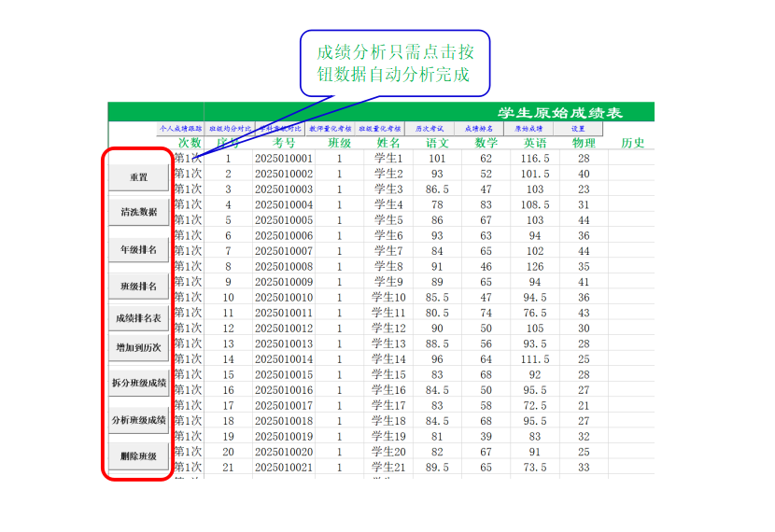This screenshot has height=532, width=775.
Task: Select the 数学 column header
Action: (486, 143)
